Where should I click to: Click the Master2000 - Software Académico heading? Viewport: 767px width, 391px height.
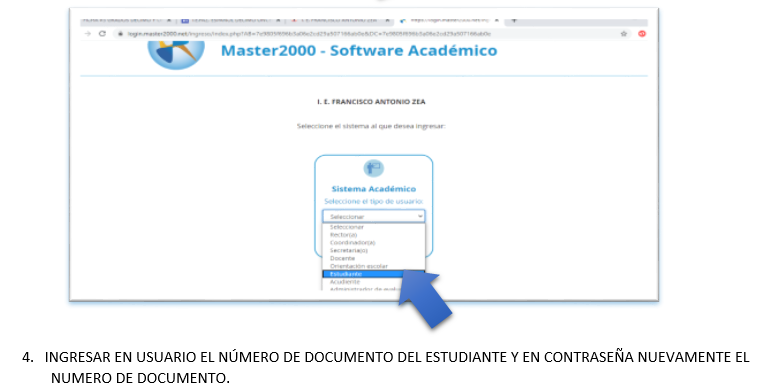[x=359, y=51]
